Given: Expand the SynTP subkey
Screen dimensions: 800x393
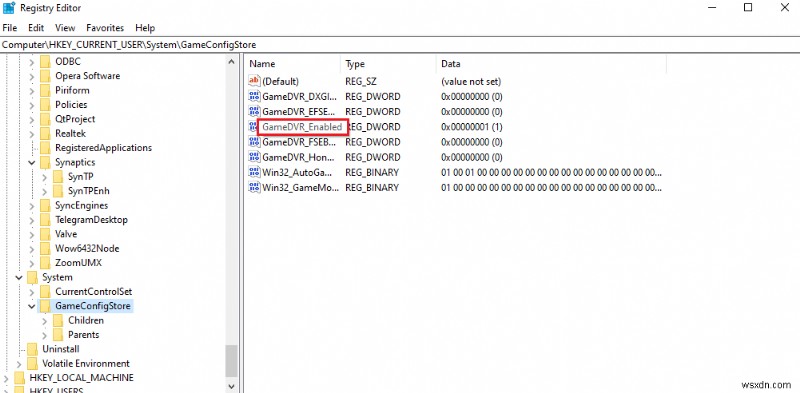Looking at the screenshot, I should [44, 177].
